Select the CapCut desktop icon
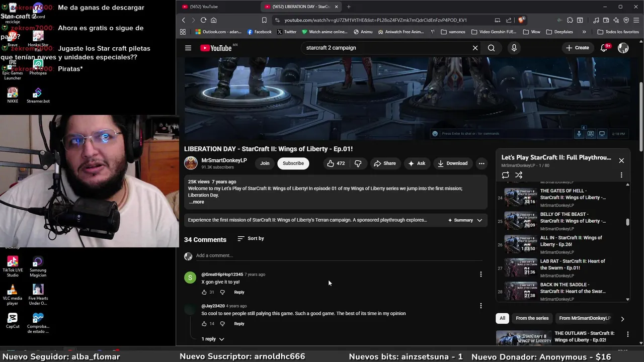This screenshot has height=362, width=644. pos(13,320)
